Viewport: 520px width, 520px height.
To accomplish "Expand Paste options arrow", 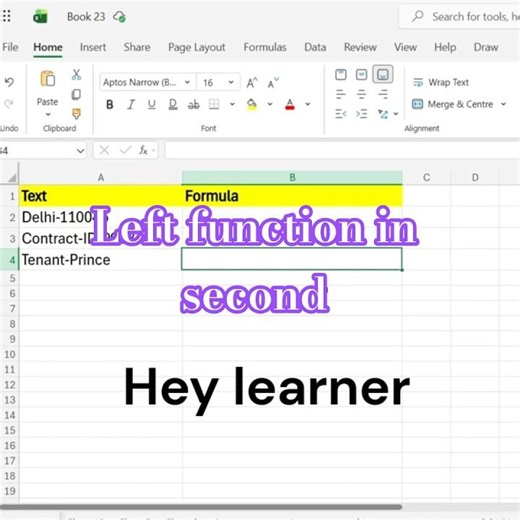I will pos(48,115).
